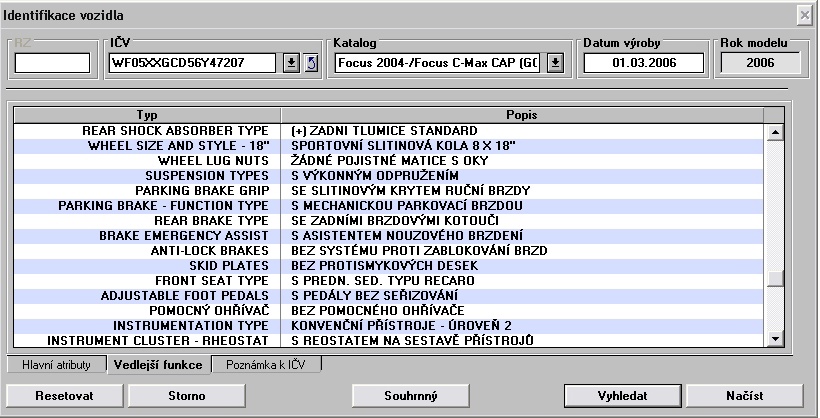Switch to the Hlavní atributy tab
The width and height of the screenshot is (820, 418).
55,365
